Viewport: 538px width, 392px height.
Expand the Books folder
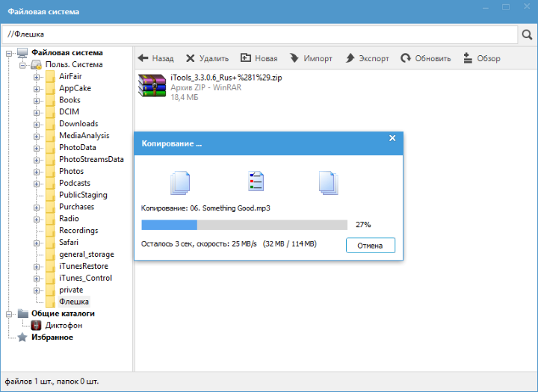pos(37,101)
